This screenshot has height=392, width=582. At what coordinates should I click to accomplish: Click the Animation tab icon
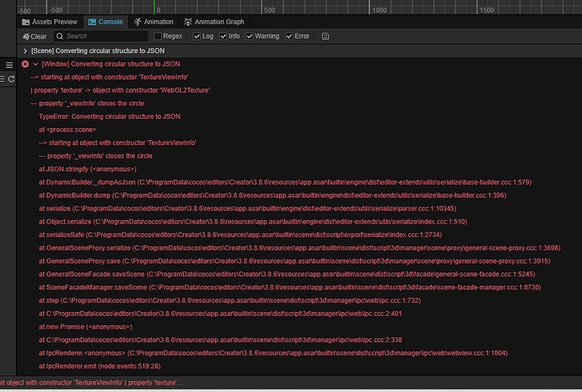click(x=137, y=22)
